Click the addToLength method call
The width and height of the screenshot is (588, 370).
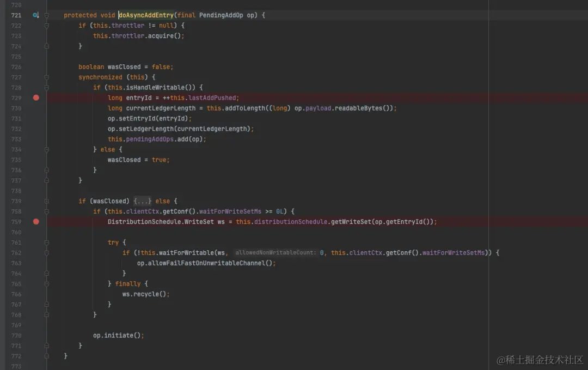pos(245,108)
